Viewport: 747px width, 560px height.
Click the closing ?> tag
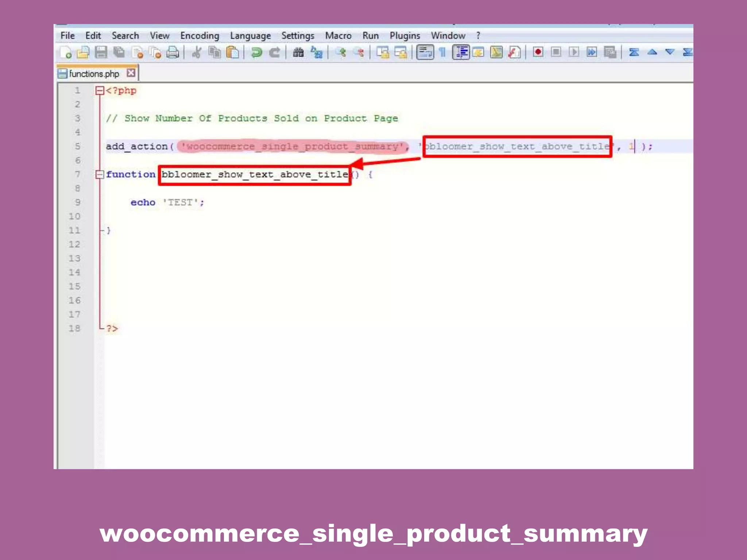(112, 329)
